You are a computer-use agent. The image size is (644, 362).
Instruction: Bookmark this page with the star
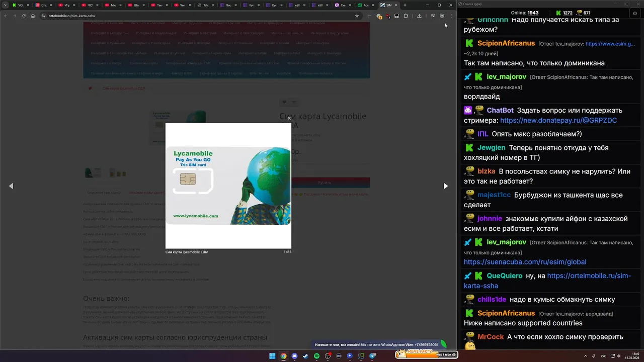click(x=357, y=16)
